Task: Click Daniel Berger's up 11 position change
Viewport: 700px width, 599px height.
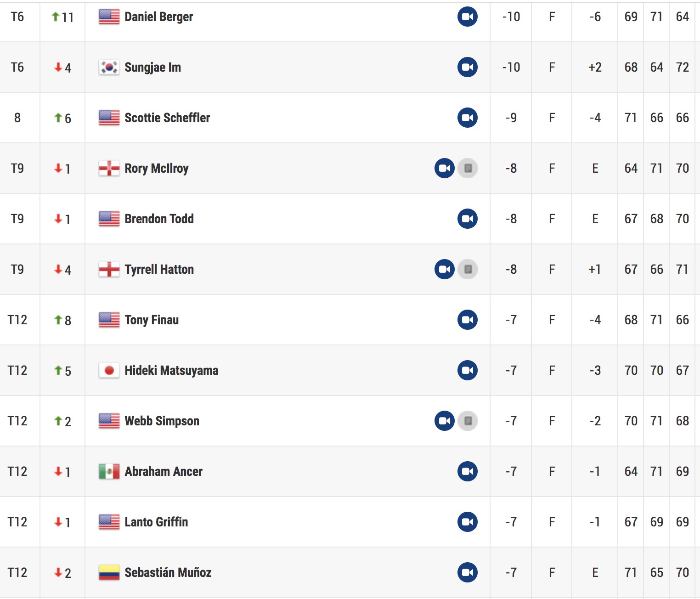Action: click(x=62, y=17)
